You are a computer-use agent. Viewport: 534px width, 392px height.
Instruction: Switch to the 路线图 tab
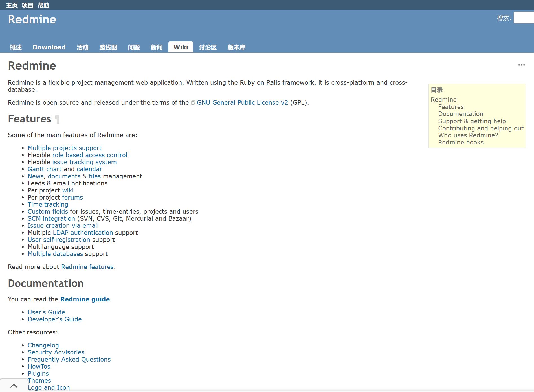click(108, 47)
